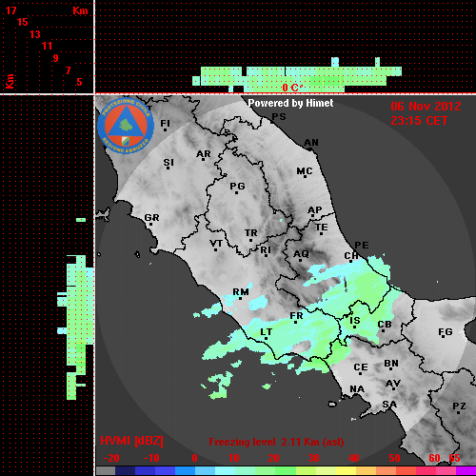
Task: Click the GR city label on map
Action: pyautogui.click(x=151, y=218)
